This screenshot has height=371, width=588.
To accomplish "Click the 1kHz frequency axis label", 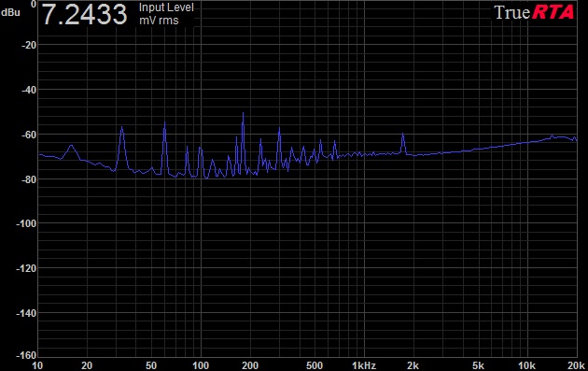I will [x=364, y=365].
